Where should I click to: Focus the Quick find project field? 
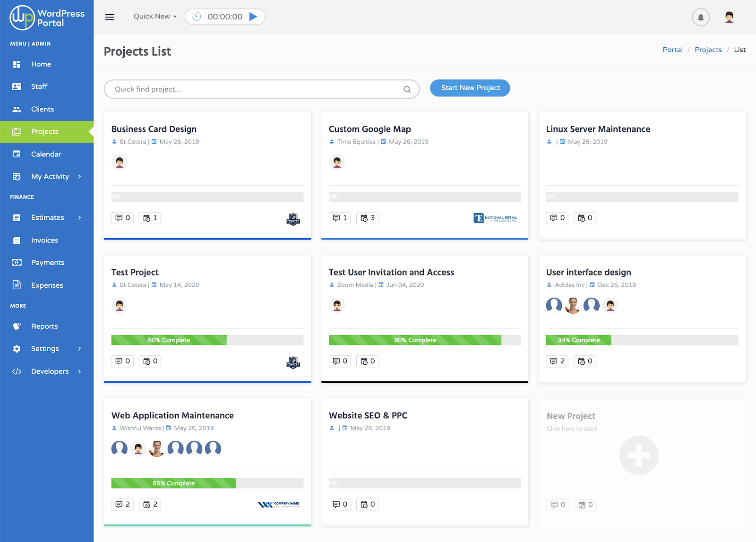point(255,89)
